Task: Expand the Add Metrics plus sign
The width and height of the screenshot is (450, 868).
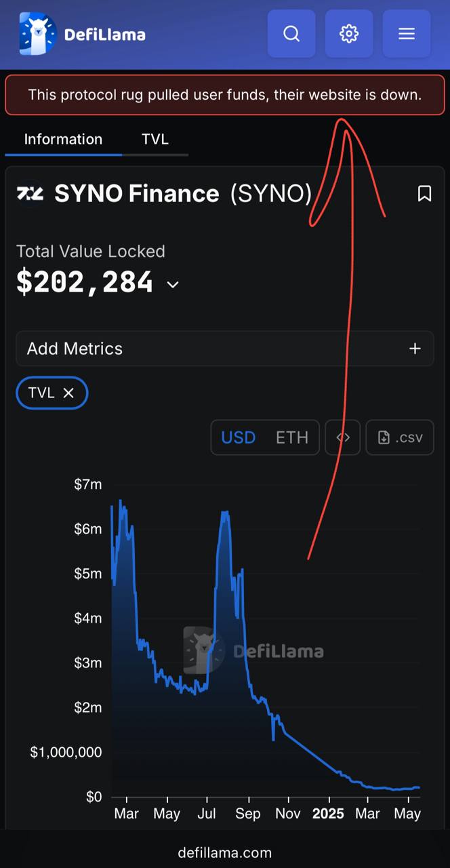Action: [x=415, y=349]
